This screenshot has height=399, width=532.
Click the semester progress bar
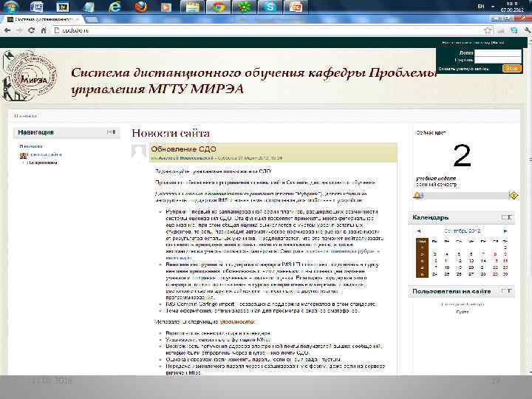point(465,196)
